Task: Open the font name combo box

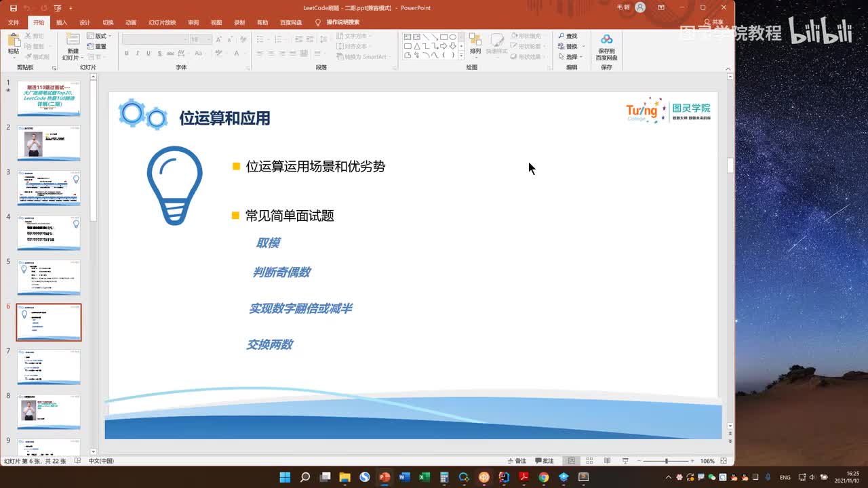Action: [155, 40]
